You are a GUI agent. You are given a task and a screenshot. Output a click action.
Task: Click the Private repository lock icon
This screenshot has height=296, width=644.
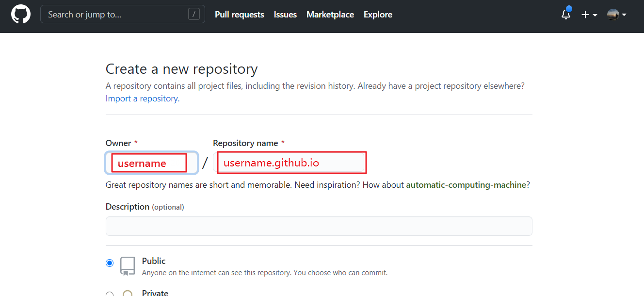(128, 293)
